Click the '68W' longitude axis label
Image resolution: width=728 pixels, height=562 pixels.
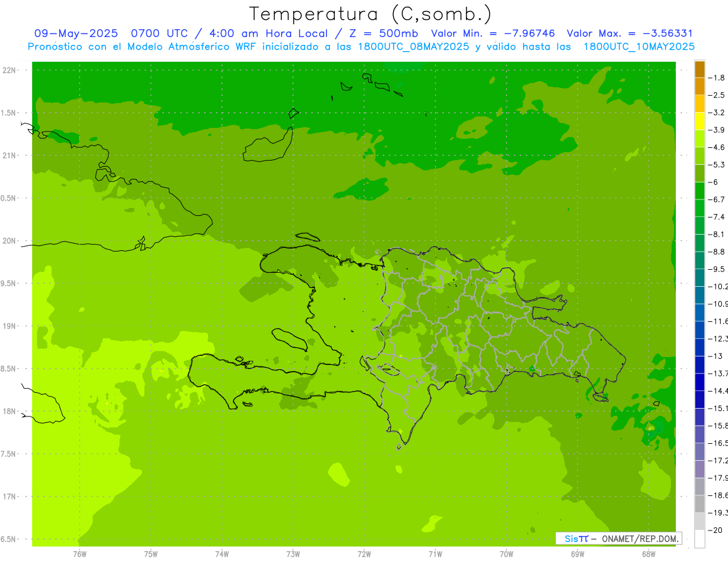coord(649,554)
